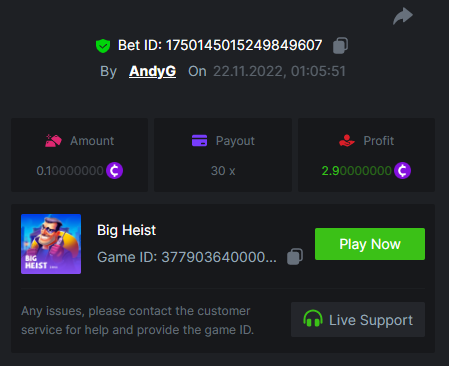Image resolution: width=449 pixels, height=366 pixels.
Task: Click the green headphones support icon
Action: coord(313,319)
